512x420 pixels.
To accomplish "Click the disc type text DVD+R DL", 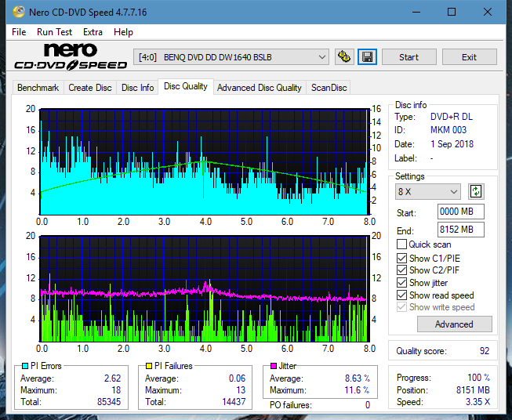I will [x=452, y=117].
